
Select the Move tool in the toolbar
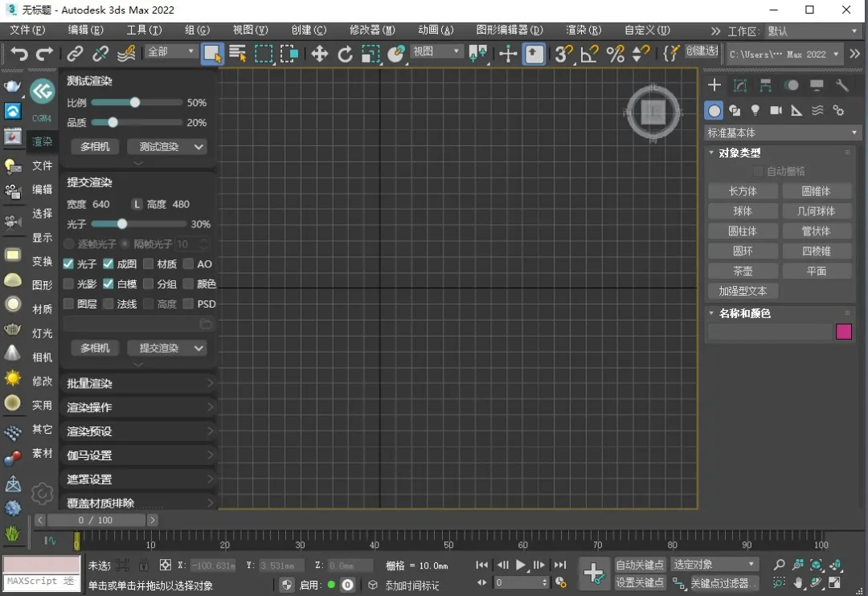(320, 54)
